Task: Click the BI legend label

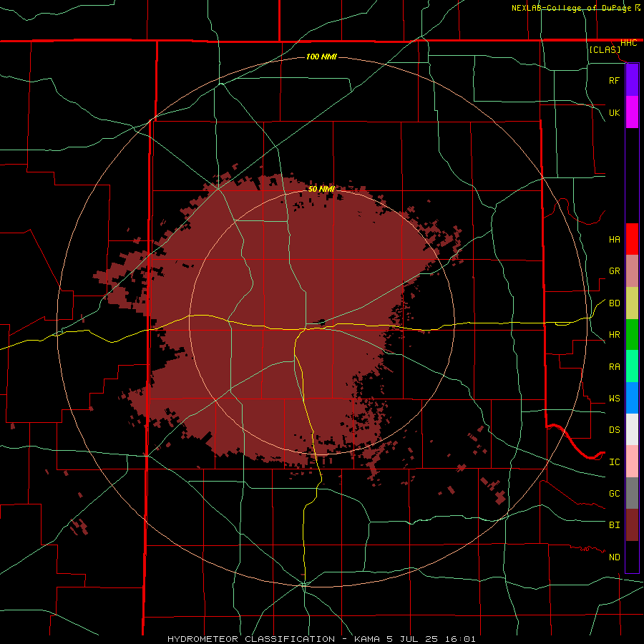Action: coord(614,525)
